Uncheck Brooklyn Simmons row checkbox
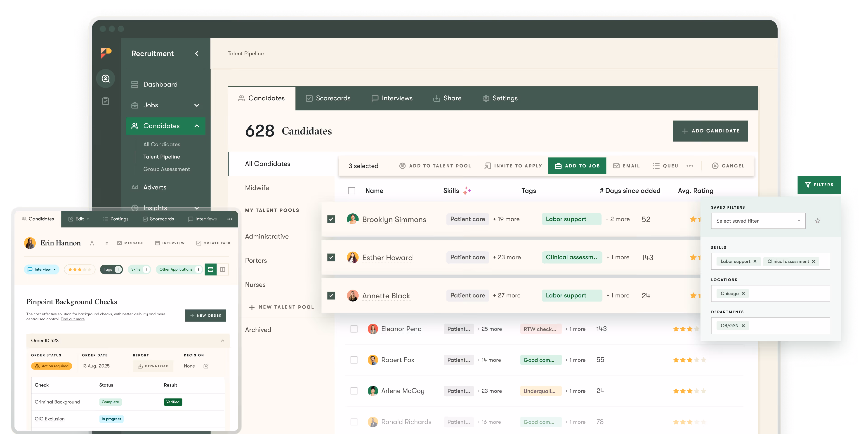Image resolution: width=868 pixels, height=434 pixels. click(331, 219)
